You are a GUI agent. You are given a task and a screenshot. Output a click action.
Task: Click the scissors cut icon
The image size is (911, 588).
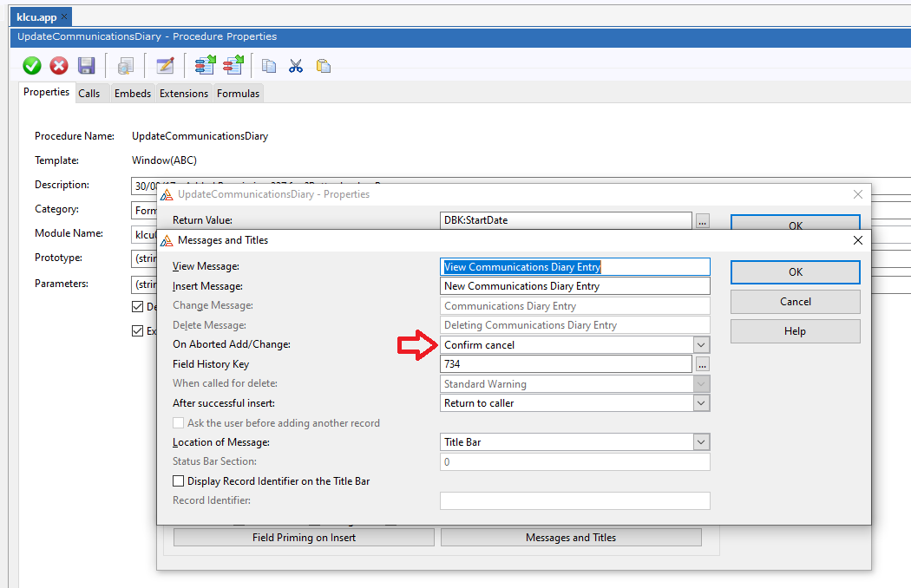click(x=296, y=66)
